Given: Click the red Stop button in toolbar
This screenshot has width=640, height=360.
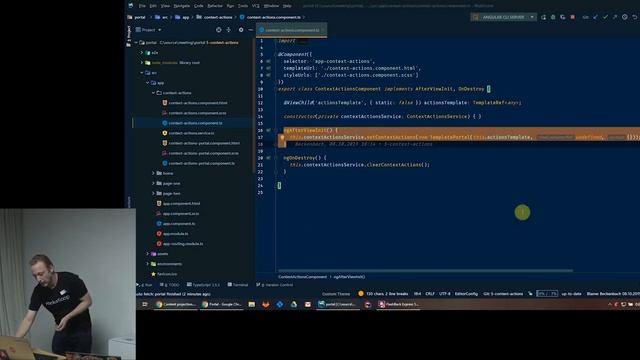Looking at the screenshot, I should tap(573, 17).
